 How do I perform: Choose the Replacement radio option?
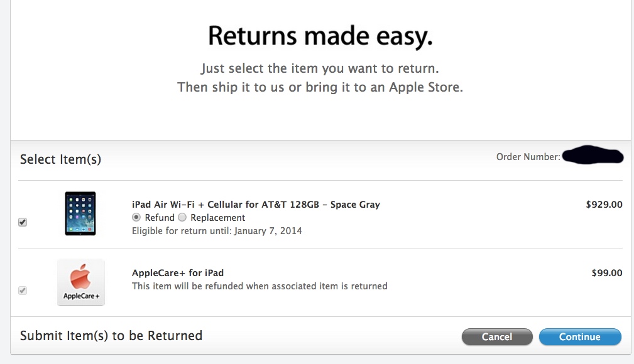[x=182, y=217]
